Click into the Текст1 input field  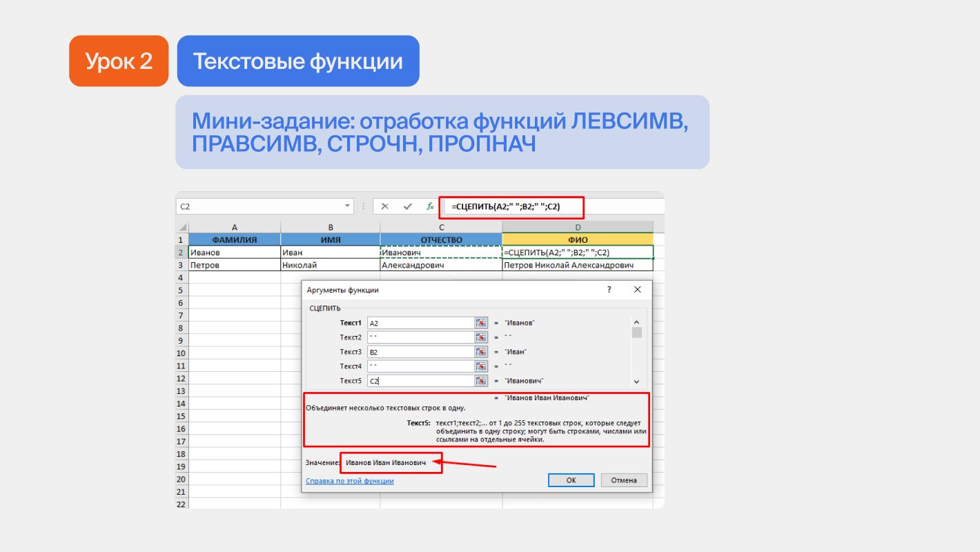(x=419, y=323)
